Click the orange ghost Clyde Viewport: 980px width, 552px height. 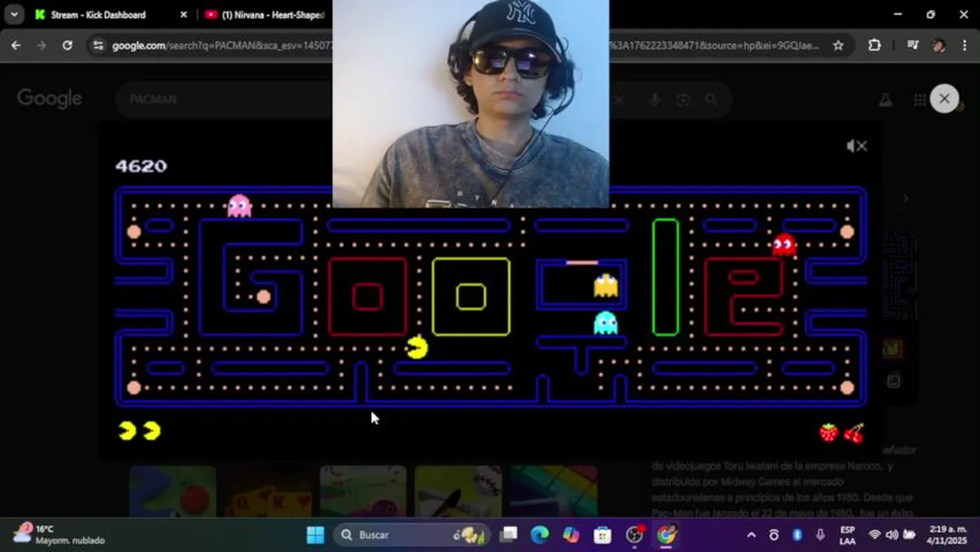606,285
